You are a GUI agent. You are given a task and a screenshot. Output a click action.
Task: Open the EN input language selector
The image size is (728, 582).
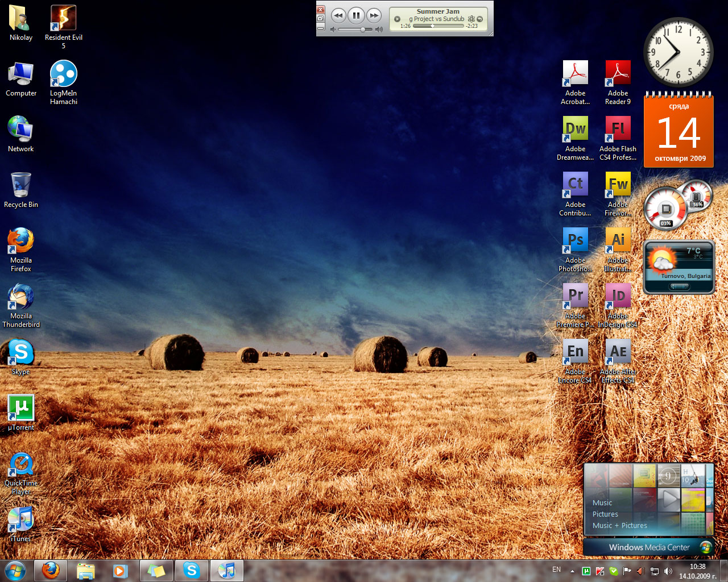click(556, 569)
